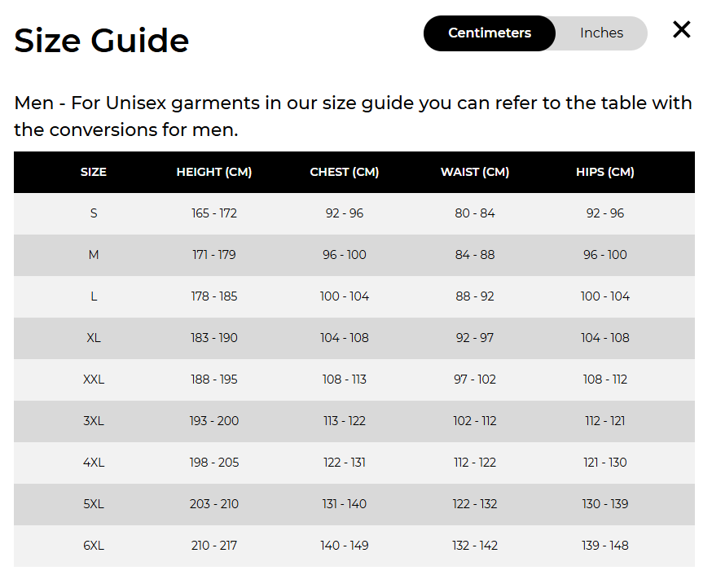Click the SIZE column header
This screenshot has width=712, height=588.
pos(94,172)
